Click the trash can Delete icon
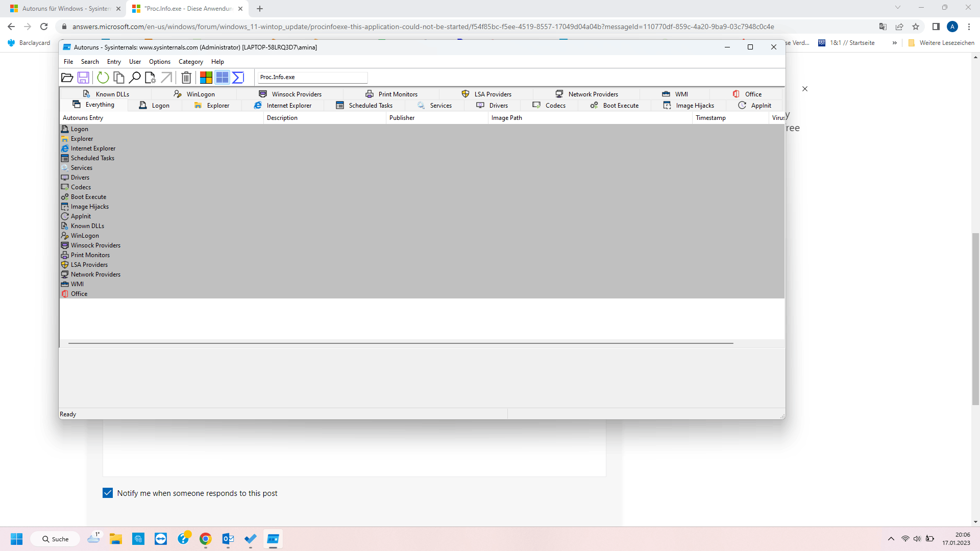The width and height of the screenshot is (980, 551). (186, 78)
